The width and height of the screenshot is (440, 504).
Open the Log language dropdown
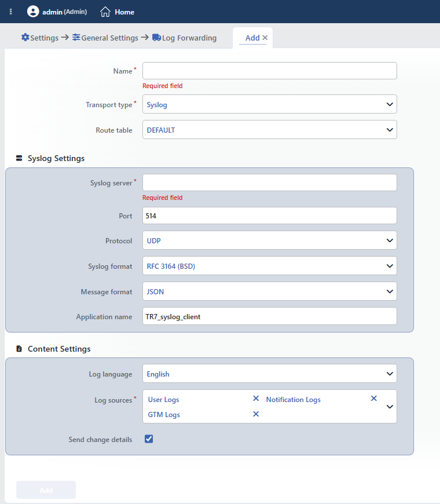[x=269, y=374]
